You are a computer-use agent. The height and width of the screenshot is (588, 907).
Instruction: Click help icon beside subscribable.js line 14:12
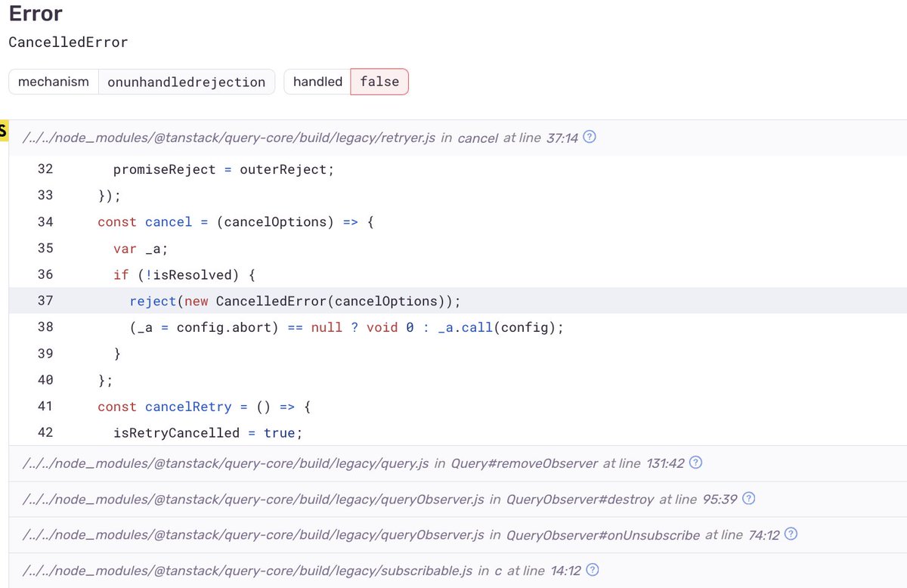593,570
